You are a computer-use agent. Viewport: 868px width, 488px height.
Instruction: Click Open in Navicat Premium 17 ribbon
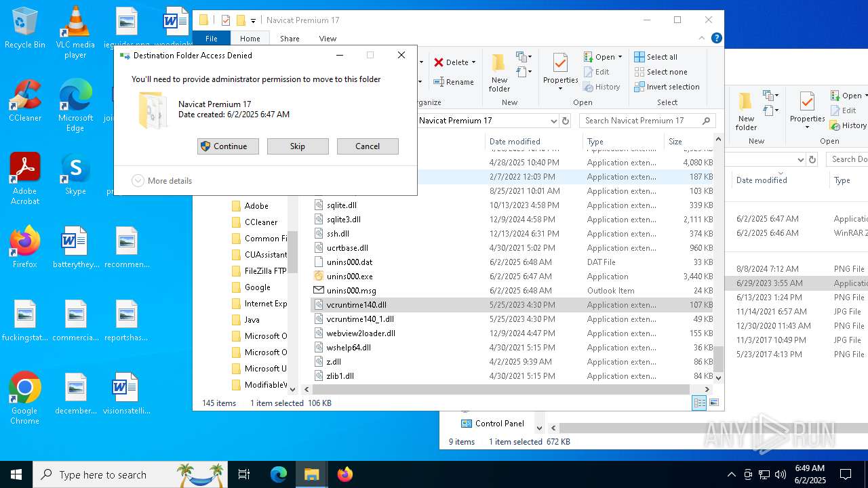click(599, 57)
